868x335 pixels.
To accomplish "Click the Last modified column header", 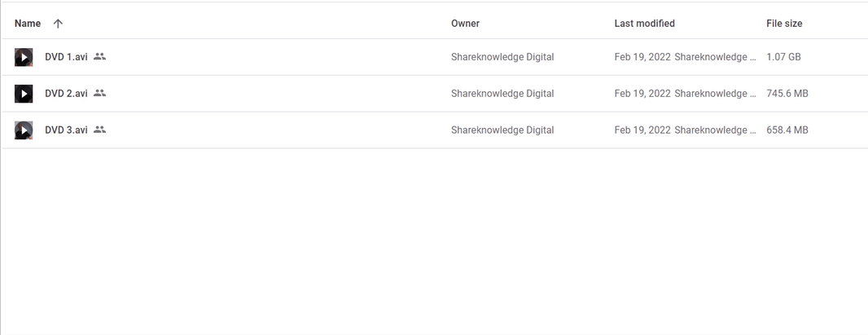I will tap(644, 24).
